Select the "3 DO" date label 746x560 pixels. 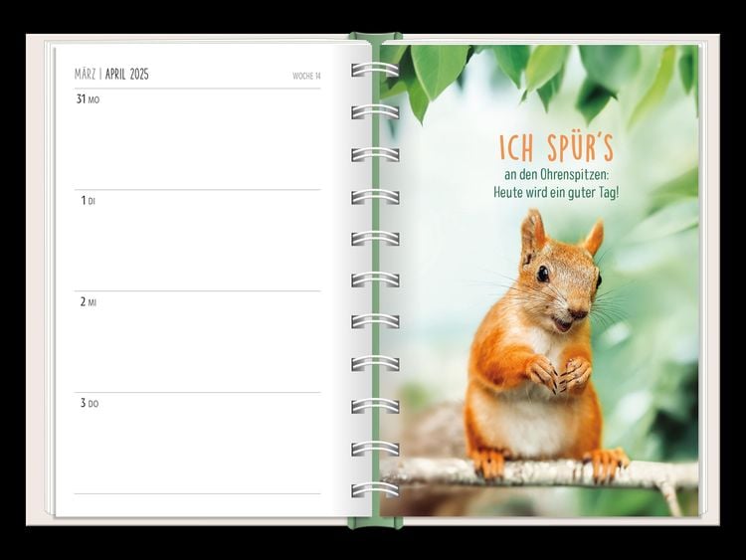pos(89,404)
